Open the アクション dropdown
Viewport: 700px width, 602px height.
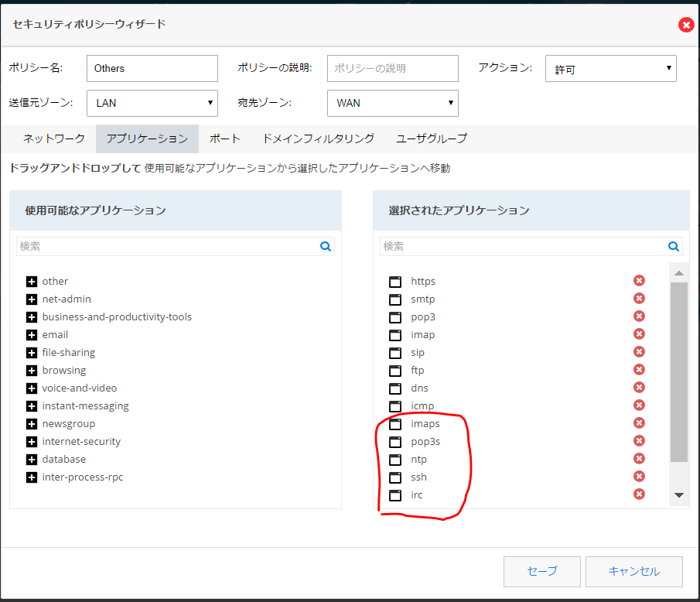(610, 69)
